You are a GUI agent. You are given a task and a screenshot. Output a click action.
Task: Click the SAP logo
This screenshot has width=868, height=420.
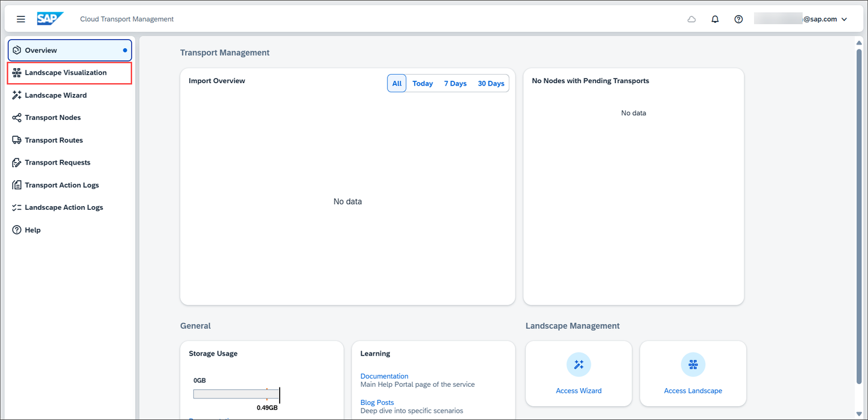click(x=50, y=19)
